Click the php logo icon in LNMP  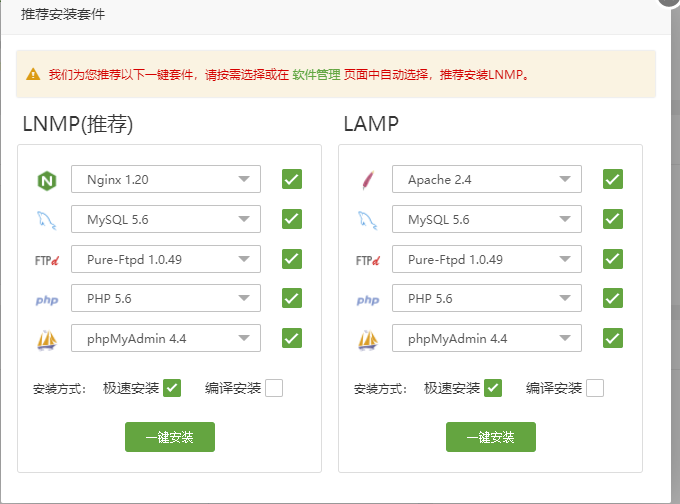coord(47,300)
